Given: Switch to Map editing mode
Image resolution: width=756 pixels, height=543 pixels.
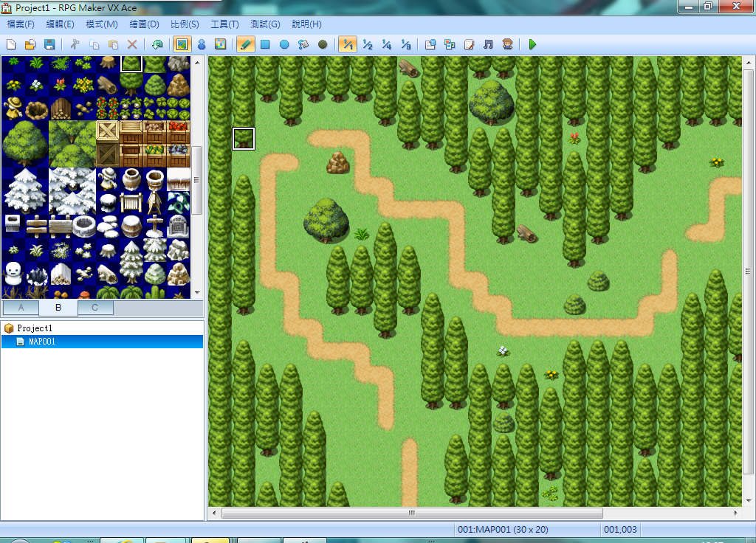Looking at the screenshot, I should coord(182,45).
